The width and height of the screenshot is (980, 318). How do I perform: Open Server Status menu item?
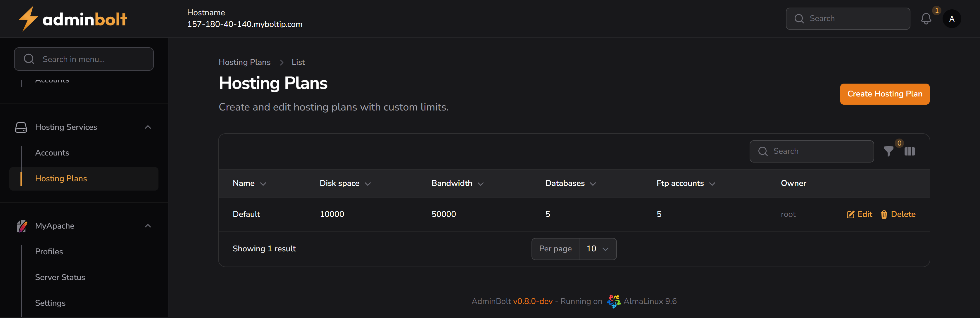pyautogui.click(x=60, y=277)
